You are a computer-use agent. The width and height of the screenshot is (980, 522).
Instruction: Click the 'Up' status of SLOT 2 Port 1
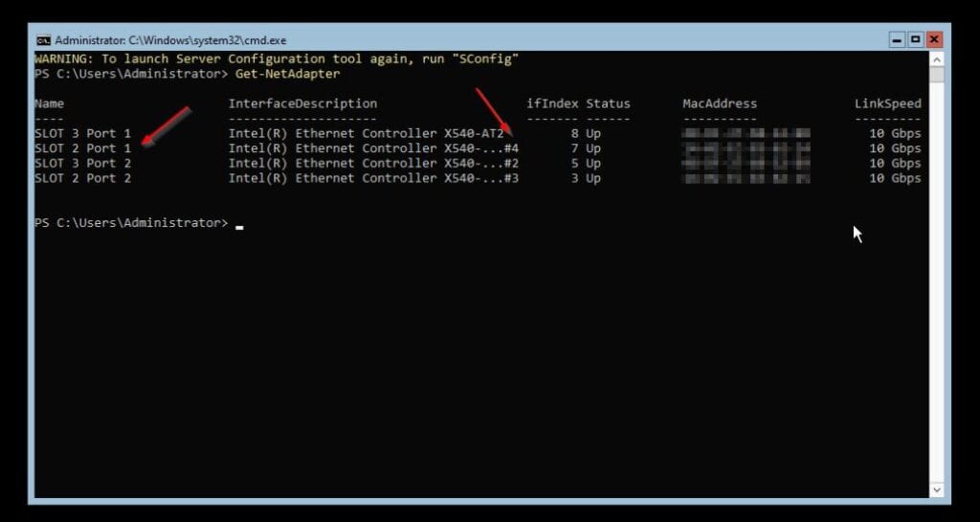(593, 148)
